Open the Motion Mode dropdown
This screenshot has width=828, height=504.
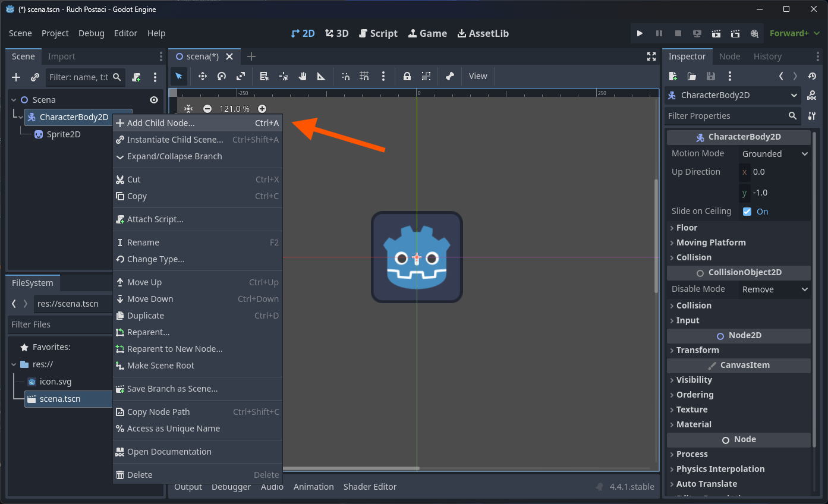775,154
